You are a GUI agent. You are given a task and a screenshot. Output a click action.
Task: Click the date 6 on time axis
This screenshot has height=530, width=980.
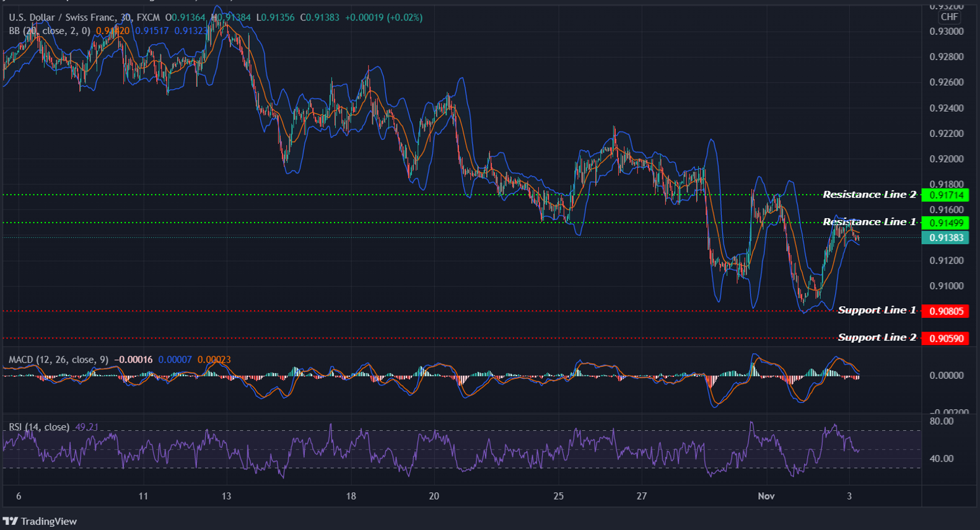(19, 496)
